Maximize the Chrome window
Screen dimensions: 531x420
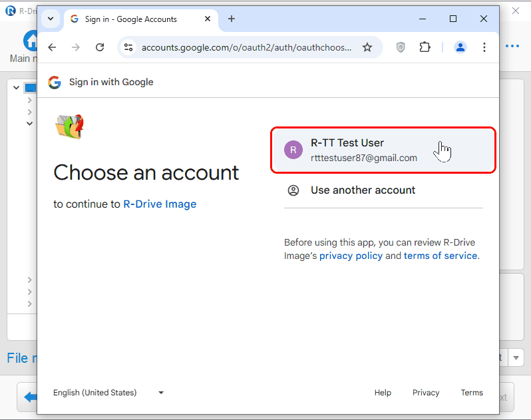click(453, 19)
